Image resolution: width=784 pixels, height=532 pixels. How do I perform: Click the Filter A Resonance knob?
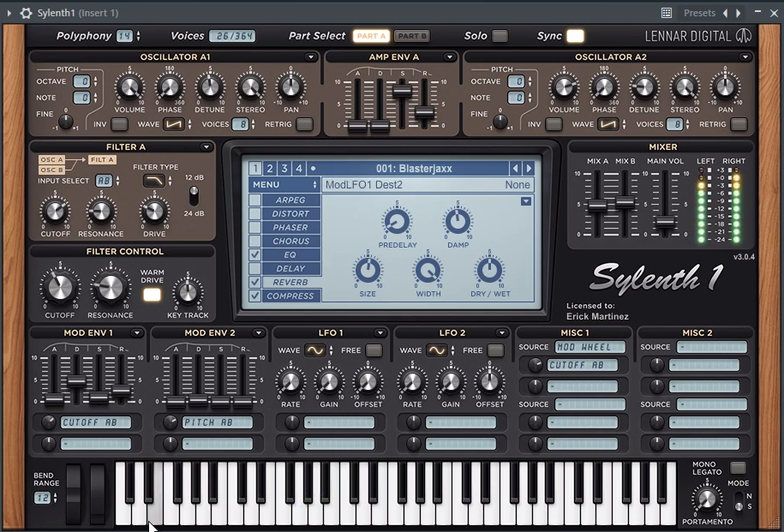[100, 211]
